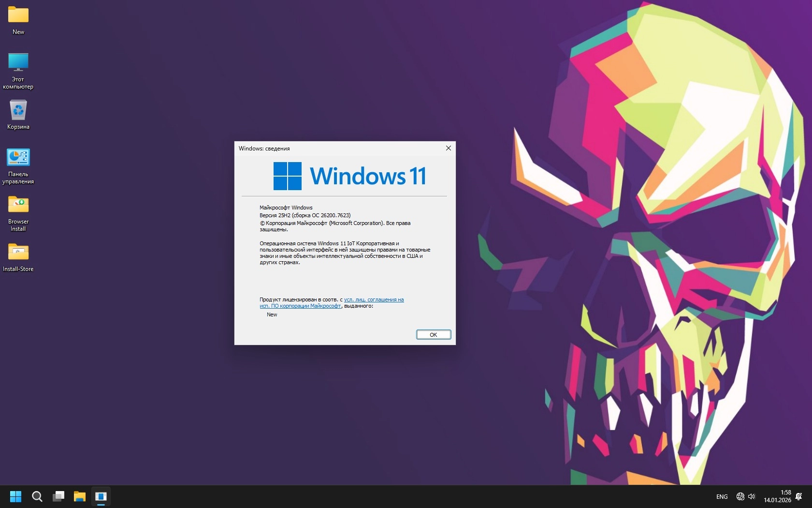Open the Browser Install shortcut
The image size is (812, 508).
coord(18,204)
